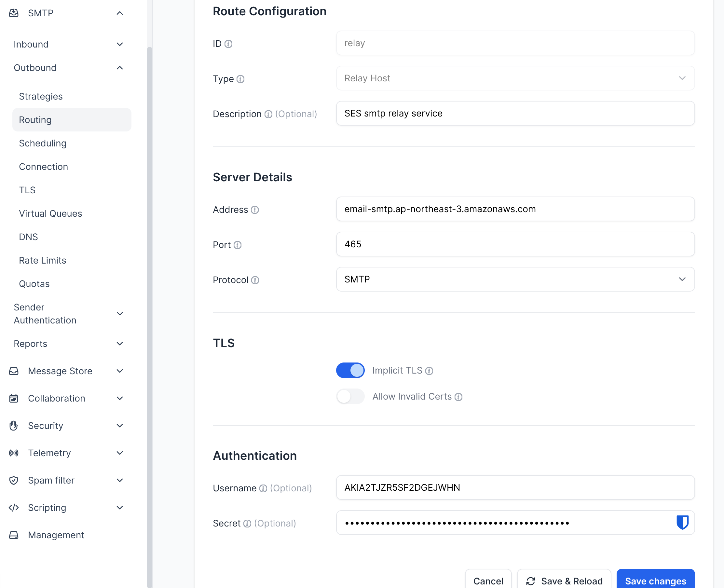Open the Protocol SMTP dropdown
Image resolution: width=724 pixels, height=588 pixels.
[x=515, y=279]
